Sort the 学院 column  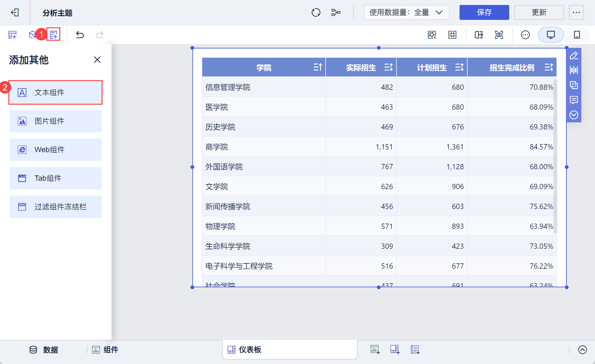(318, 67)
